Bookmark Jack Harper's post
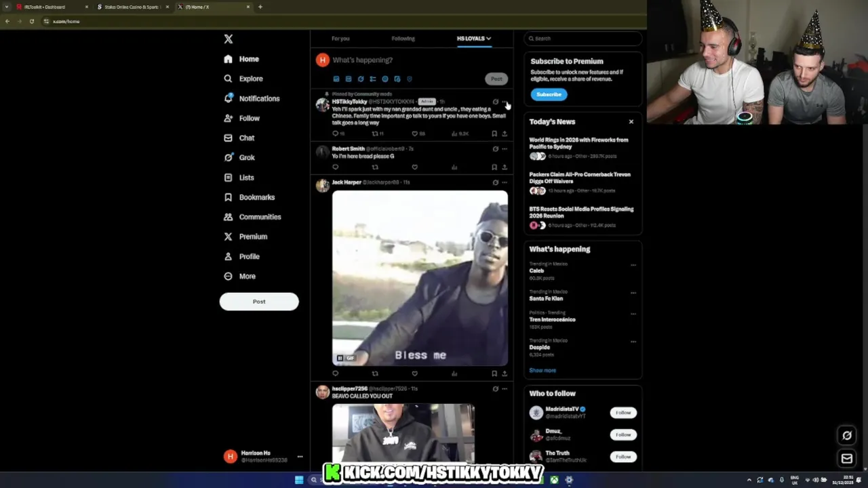868x488 pixels. [494, 373]
